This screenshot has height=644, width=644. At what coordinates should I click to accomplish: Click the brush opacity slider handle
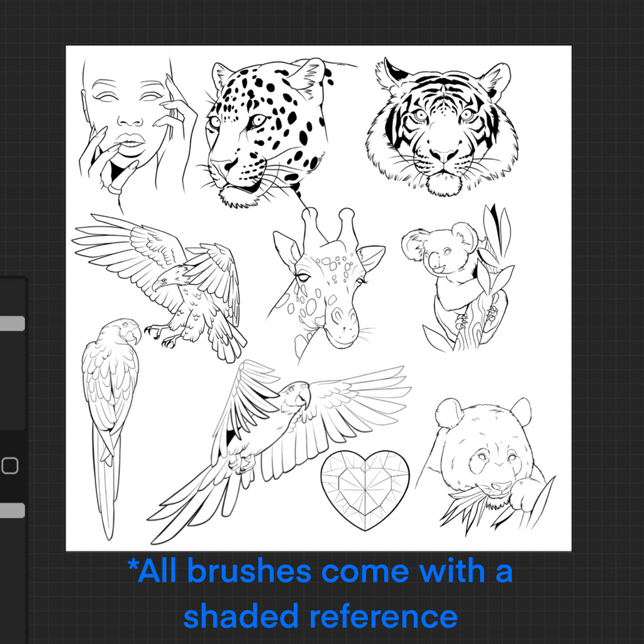pos(12,510)
